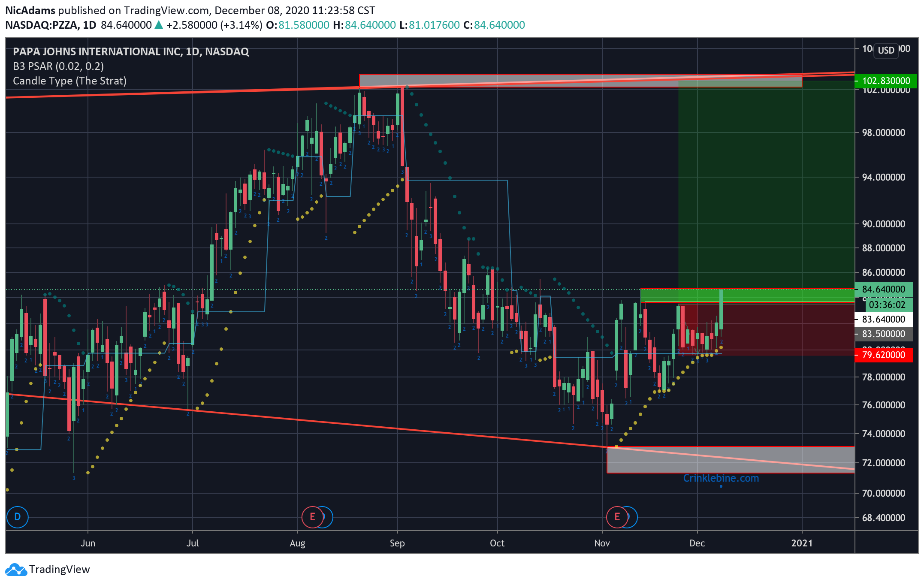Click the header open value O:81.580000
The height and width of the screenshot is (585, 924).
pyautogui.click(x=298, y=25)
